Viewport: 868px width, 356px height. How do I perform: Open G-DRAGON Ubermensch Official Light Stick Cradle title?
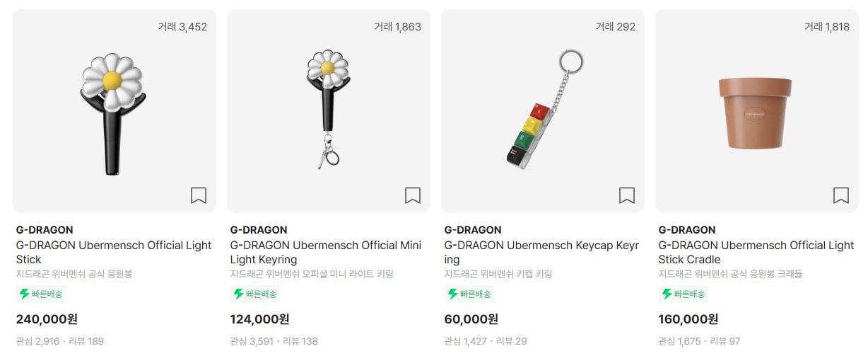[x=756, y=252]
